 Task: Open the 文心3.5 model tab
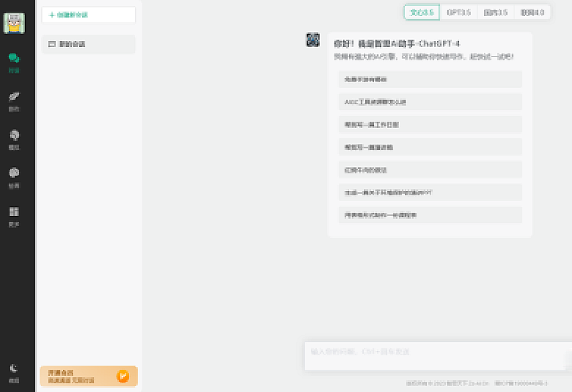(422, 12)
